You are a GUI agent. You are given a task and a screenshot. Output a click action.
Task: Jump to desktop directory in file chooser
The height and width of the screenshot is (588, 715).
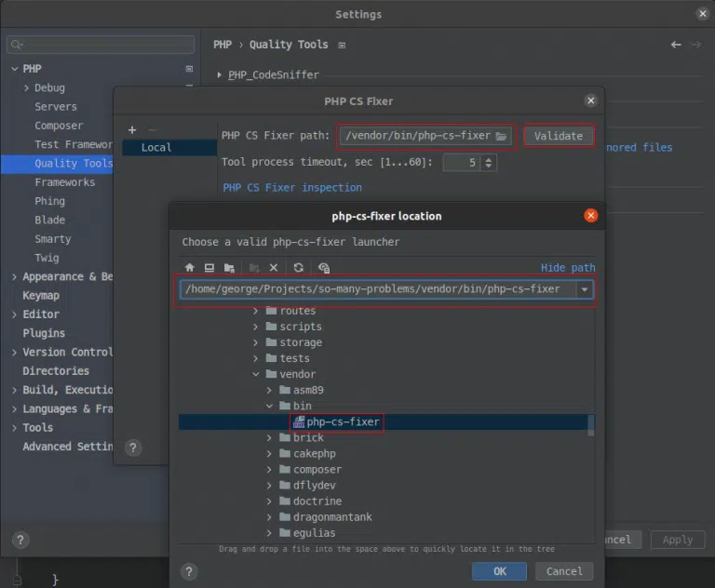point(209,268)
